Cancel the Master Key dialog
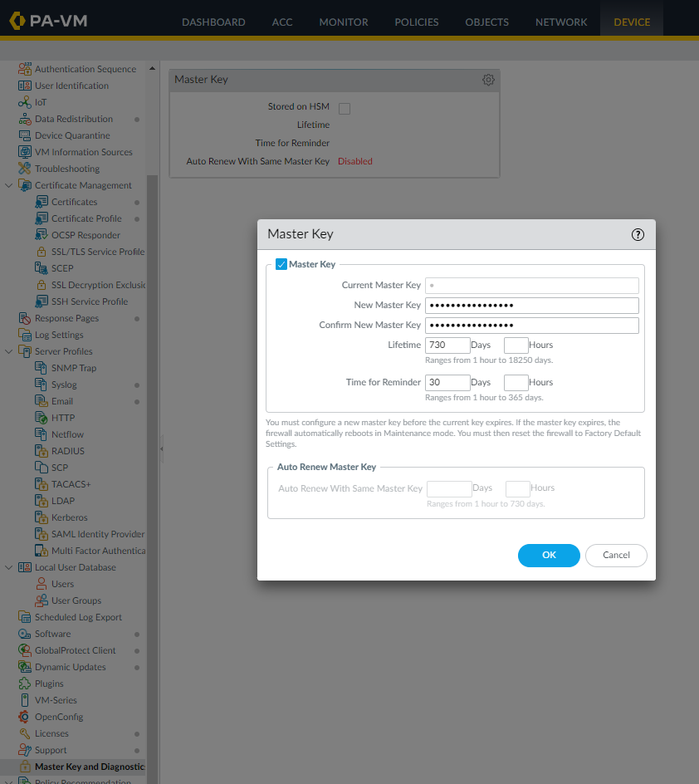The width and height of the screenshot is (699, 784). coord(616,556)
